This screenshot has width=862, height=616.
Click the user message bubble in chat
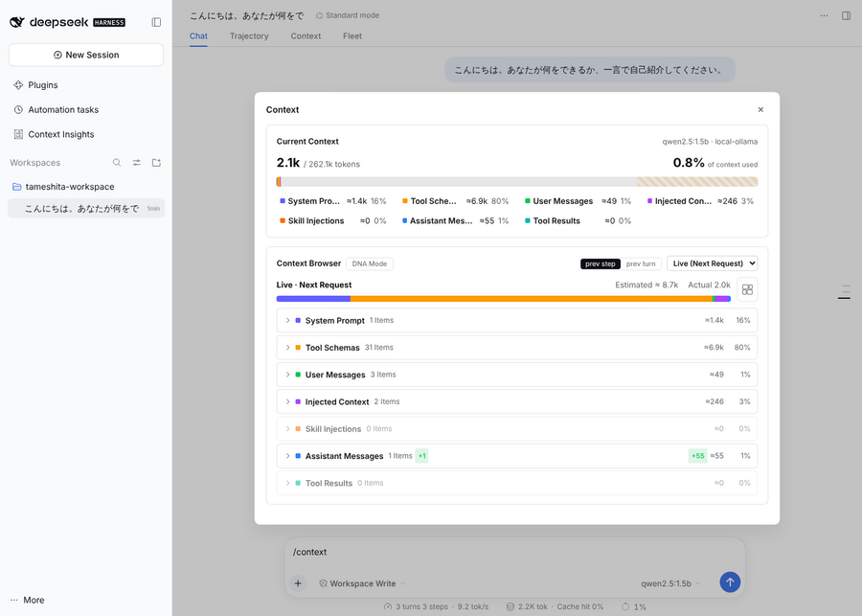pyautogui.click(x=590, y=70)
